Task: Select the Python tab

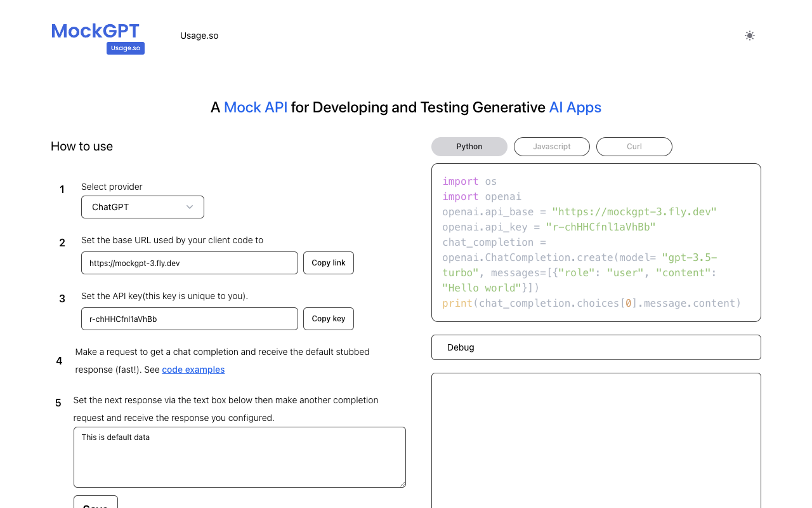Action: [x=469, y=147]
